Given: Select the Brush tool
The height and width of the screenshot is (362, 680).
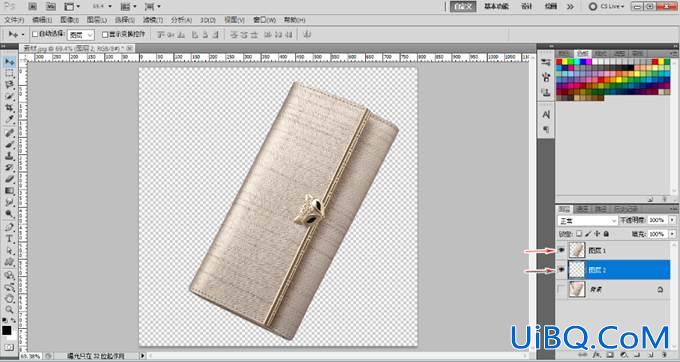Looking at the screenshot, I should (9, 144).
